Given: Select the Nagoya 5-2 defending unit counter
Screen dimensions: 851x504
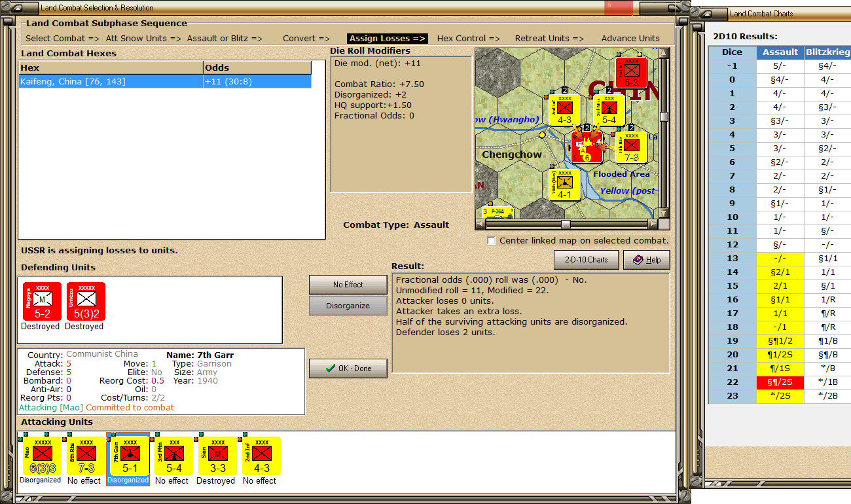Looking at the screenshot, I should coord(41,301).
